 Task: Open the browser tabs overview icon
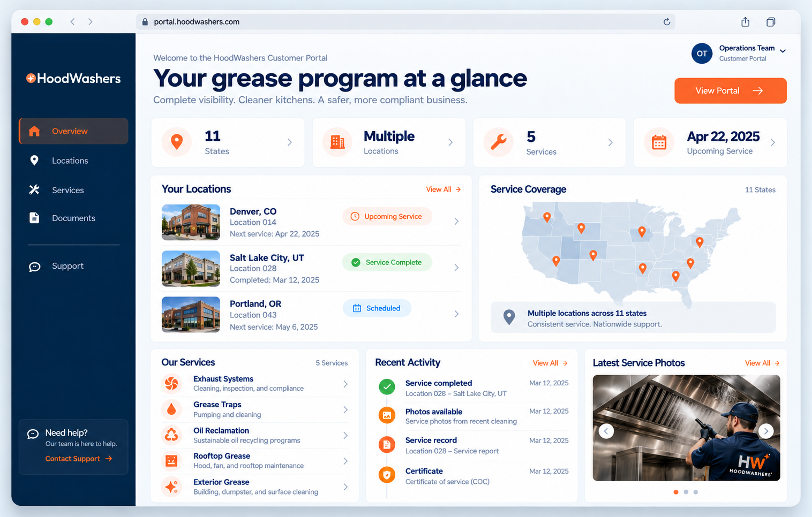tap(771, 22)
